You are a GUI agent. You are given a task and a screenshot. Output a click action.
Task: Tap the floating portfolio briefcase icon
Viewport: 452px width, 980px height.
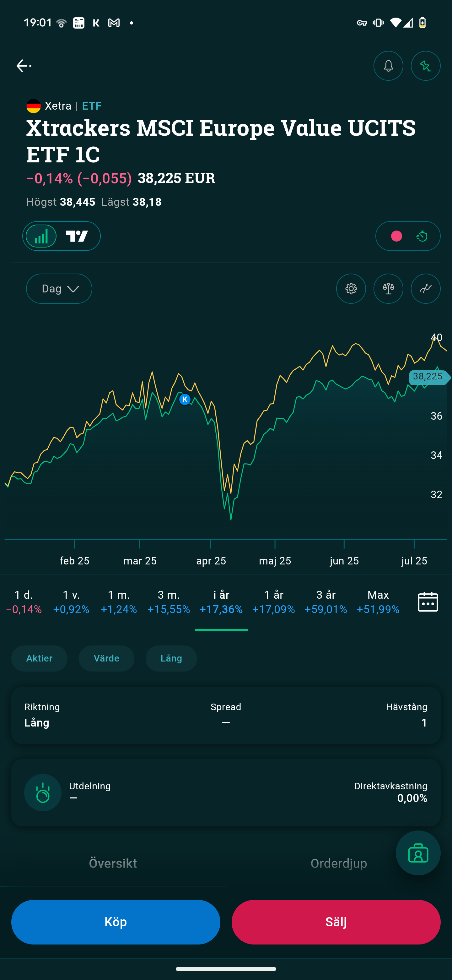tap(418, 852)
